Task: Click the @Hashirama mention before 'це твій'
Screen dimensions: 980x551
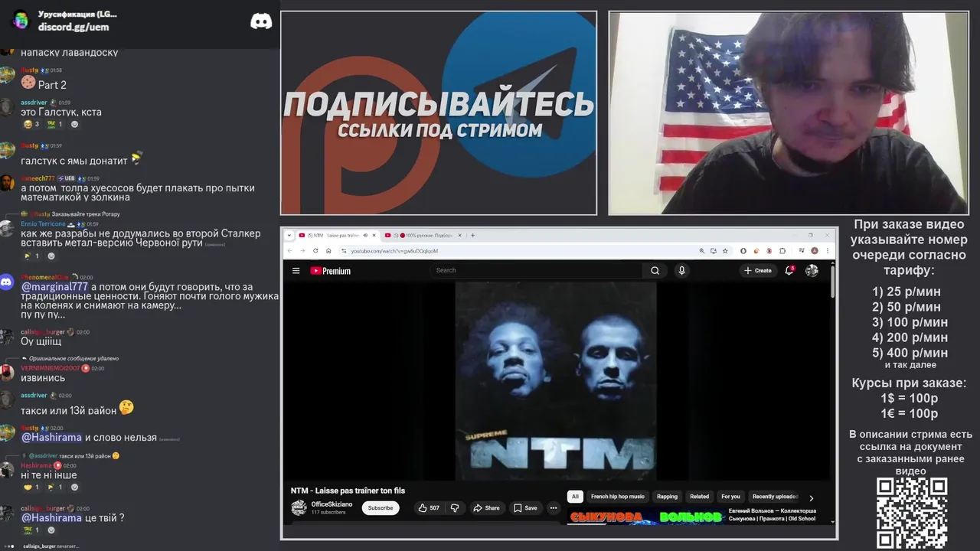Action: [51, 517]
